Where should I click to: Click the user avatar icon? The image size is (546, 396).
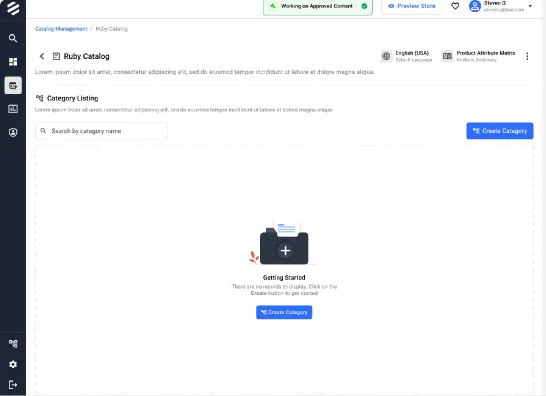click(475, 6)
